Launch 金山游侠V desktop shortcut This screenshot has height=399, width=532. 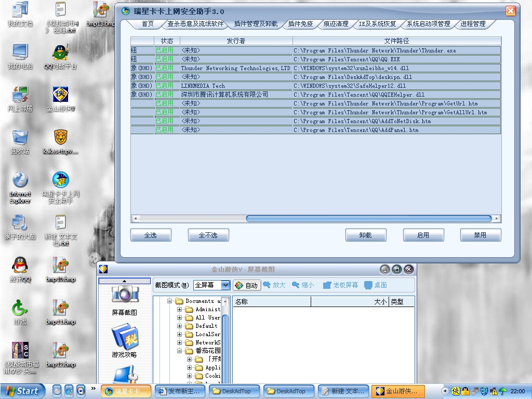coord(60,99)
